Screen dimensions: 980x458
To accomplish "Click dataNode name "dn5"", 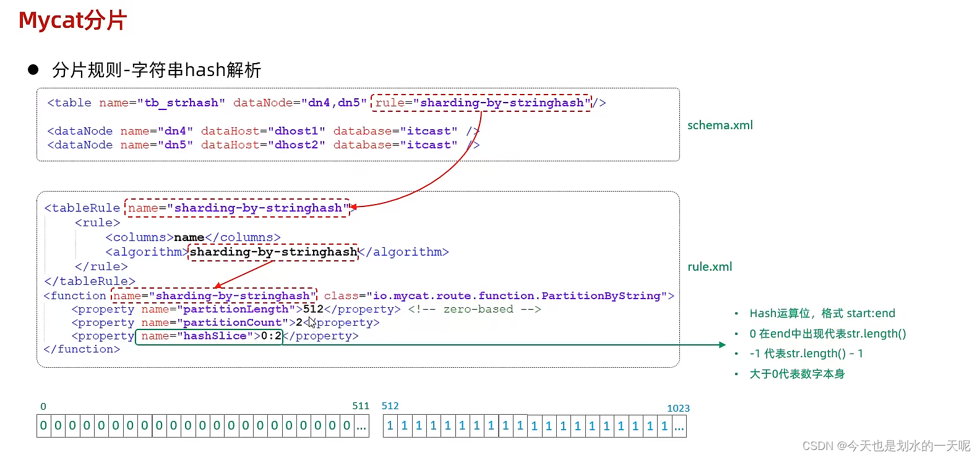I will click(x=175, y=145).
